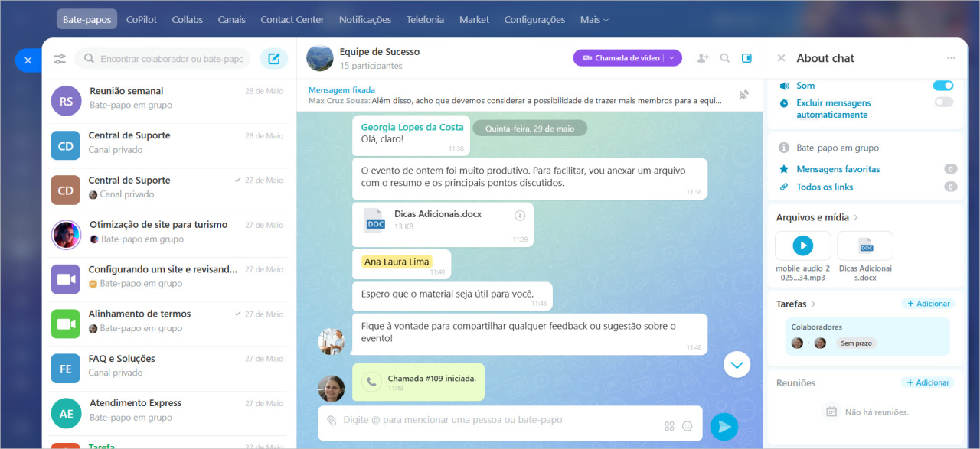Click the new chat compose icon
Image resolution: width=980 pixels, height=449 pixels.
pyautogui.click(x=274, y=59)
